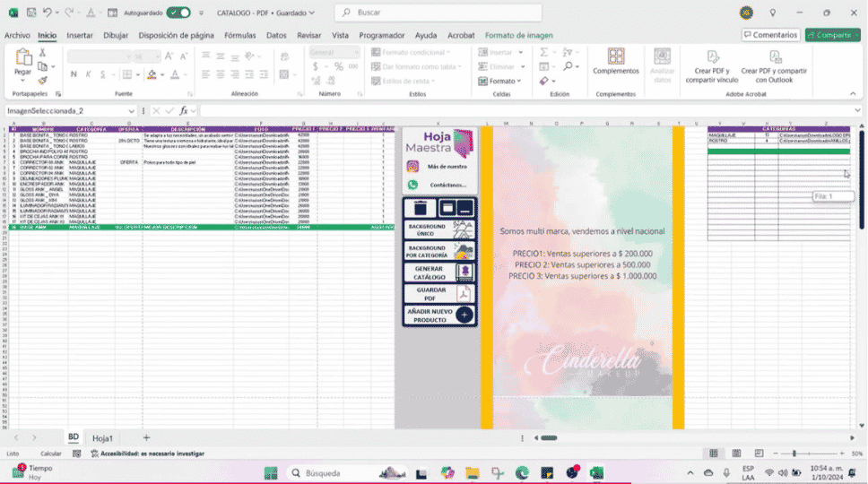The height and width of the screenshot is (484, 868).
Task: Click the find and select magnifier icon
Action: (x=568, y=66)
